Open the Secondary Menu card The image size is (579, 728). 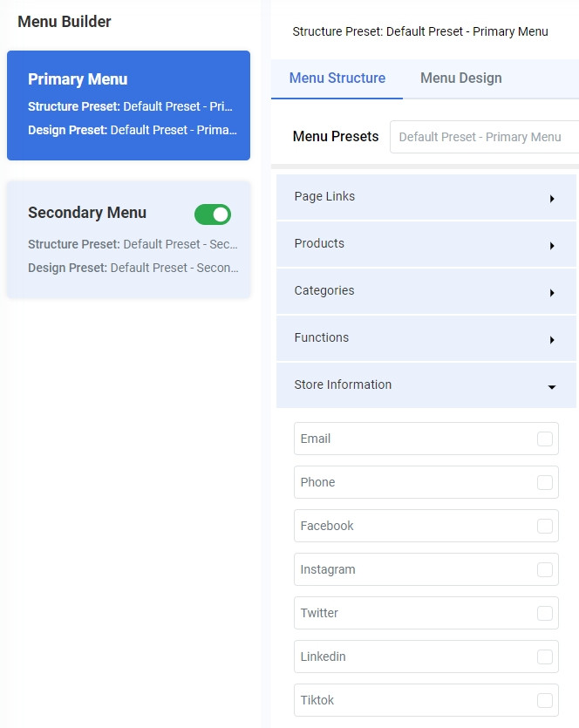105,240
